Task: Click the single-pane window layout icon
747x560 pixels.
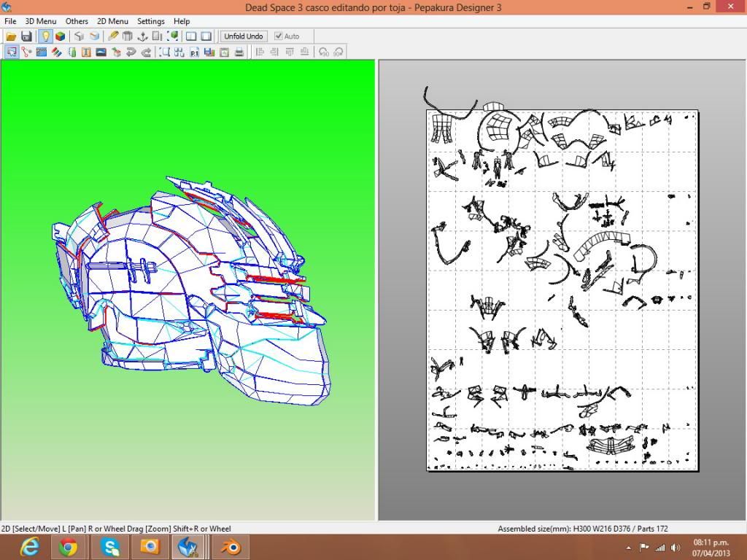Action: tap(206, 36)
